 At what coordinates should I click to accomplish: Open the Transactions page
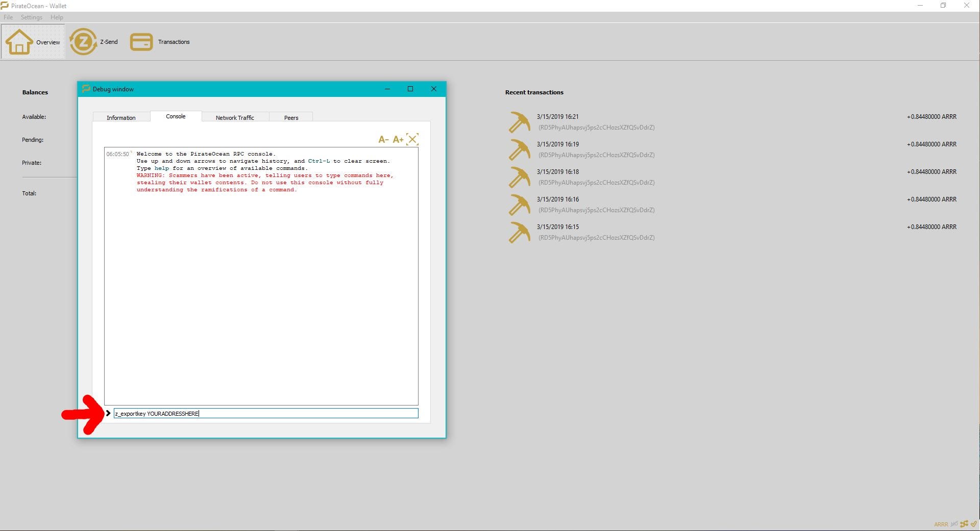[160, 42]
